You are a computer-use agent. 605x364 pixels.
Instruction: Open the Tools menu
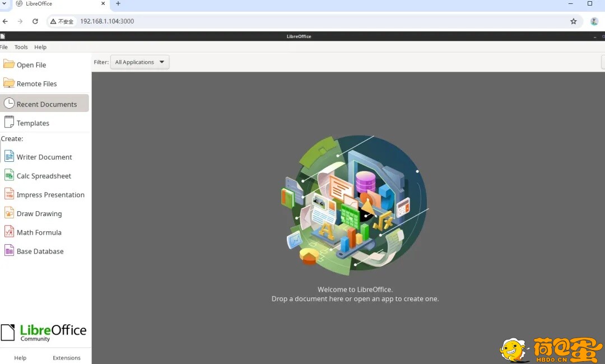(21, 47)
